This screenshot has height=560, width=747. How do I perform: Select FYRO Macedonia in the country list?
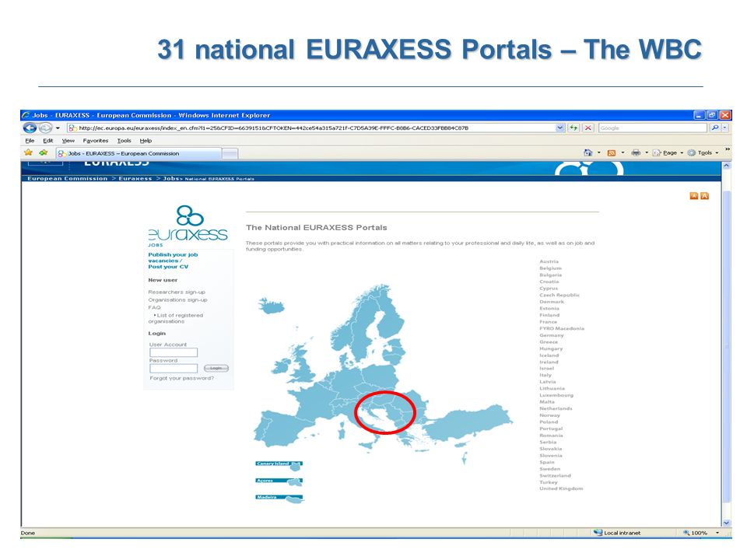(562, 328)
